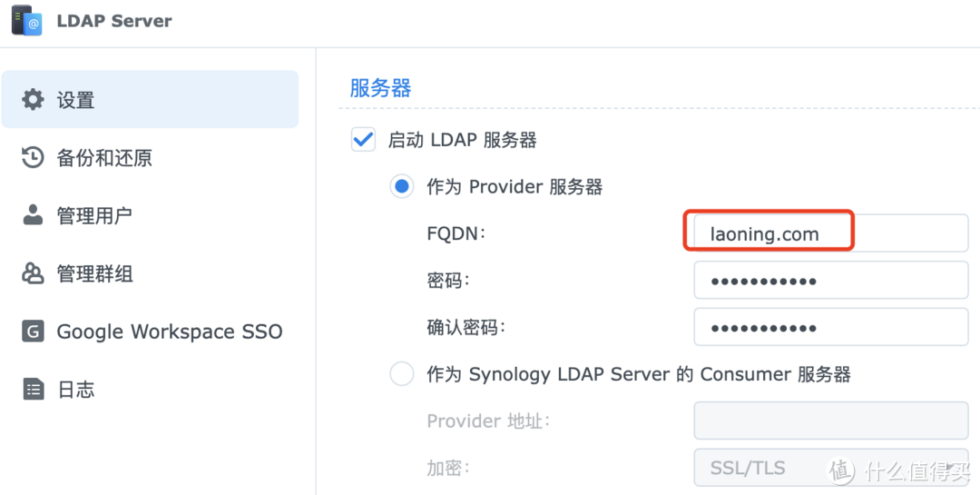Click the 密码 password field
The image size is (980, 495).
(830, 281)
